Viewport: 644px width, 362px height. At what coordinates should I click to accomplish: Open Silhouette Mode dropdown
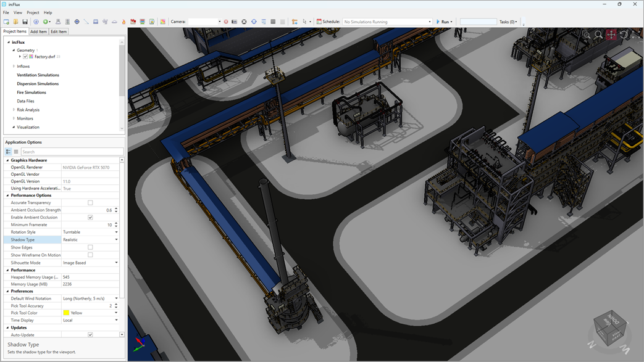(116, 263)
